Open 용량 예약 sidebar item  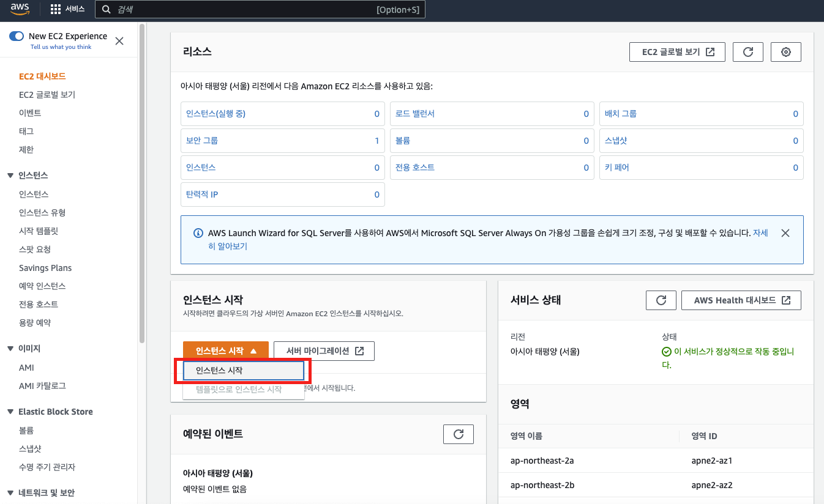pos(35,323)
